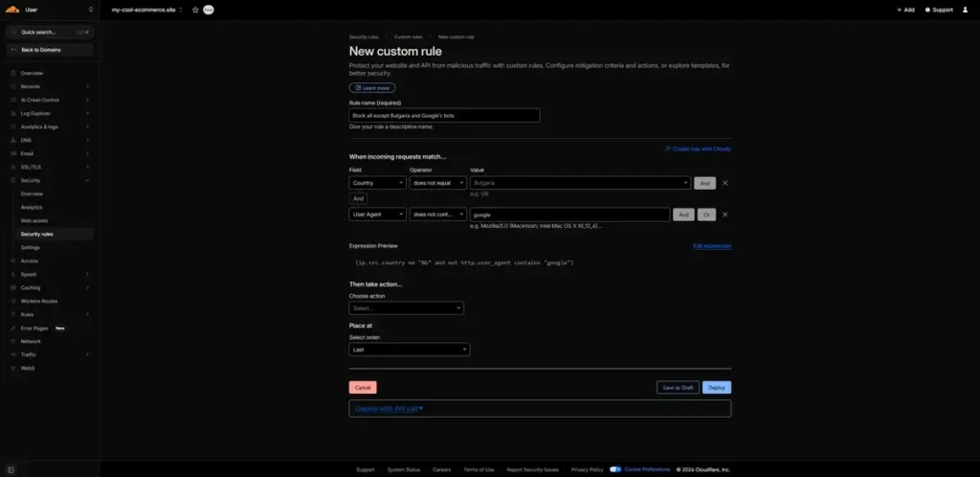Screen dimensions: 980x477
Task: Go to Custom rules breadcrumb
Action: (408, 37)
